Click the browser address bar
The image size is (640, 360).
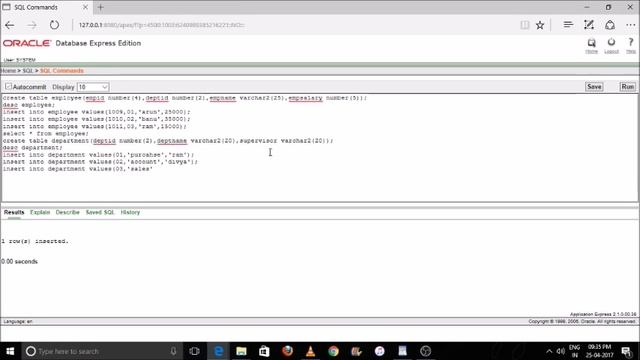(x=294, y=25)
